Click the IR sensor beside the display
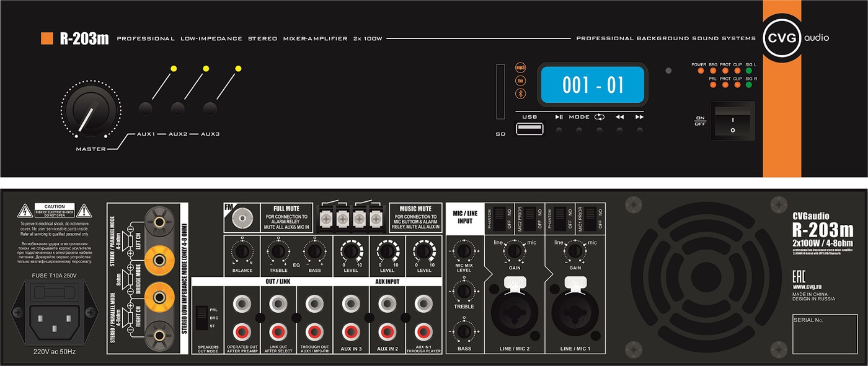The height and width of the screenshot is (366, 868). 668,71
